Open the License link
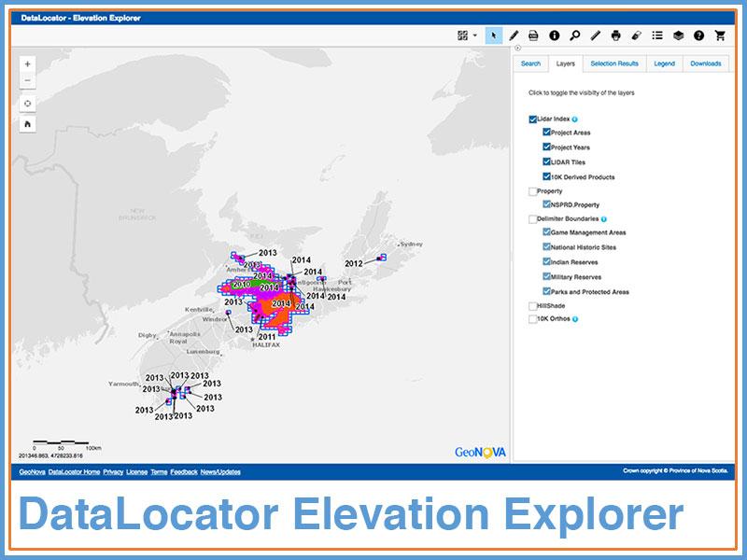The height and width of the screenshot is (560, 747). click(x=136, y=472)
